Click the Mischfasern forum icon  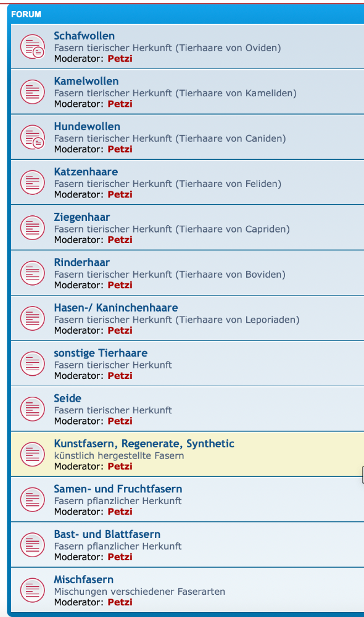(32, 590)
